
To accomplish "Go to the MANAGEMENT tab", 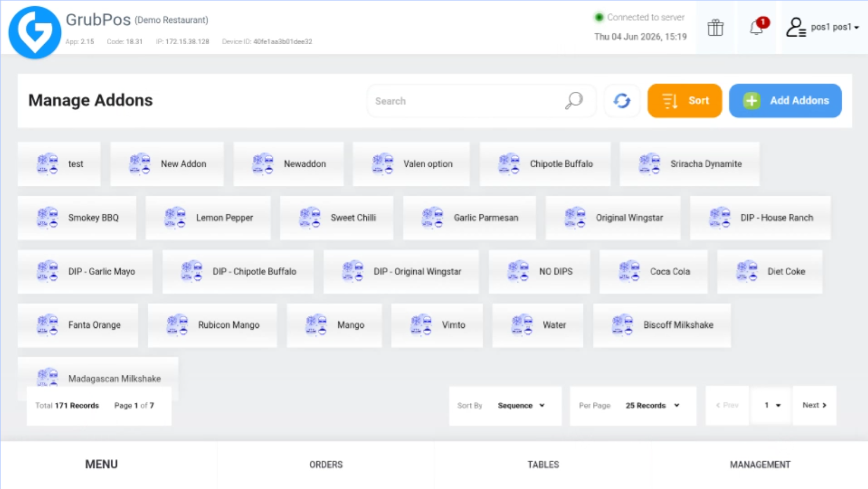I will tap(760, 464).
